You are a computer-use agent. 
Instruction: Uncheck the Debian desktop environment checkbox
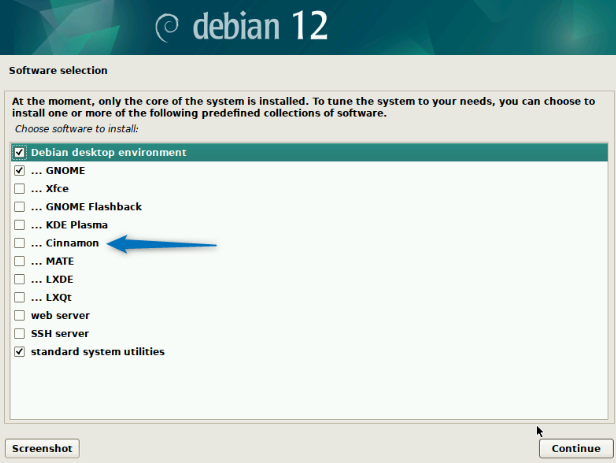pyautogui.click(x=19, y=152)
